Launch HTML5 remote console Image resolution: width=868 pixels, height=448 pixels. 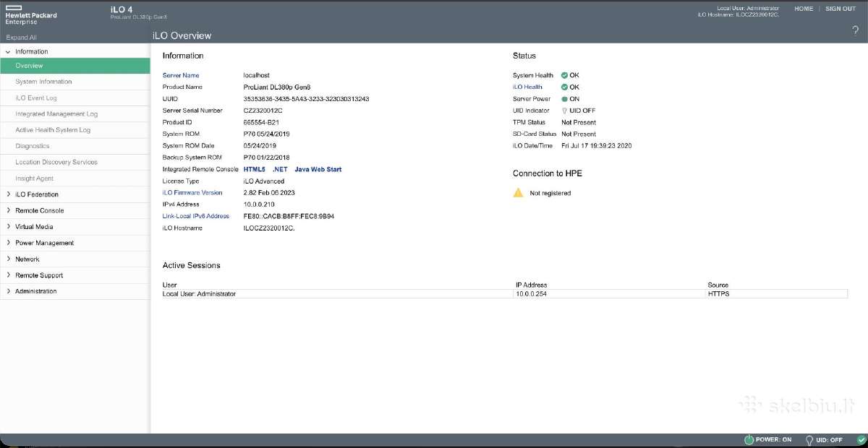point(255,169)
